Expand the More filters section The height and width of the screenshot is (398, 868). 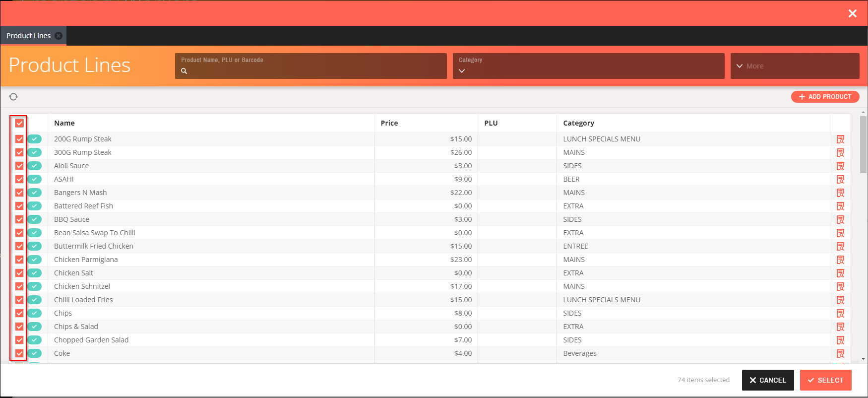tap(795, 66)
